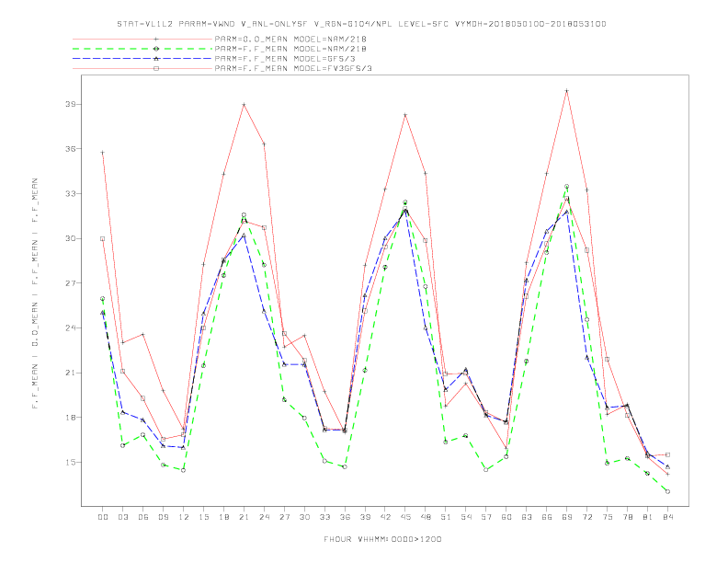The image size is (728, 563).
Task: Click the O.O_MEAN plus marker at hour 21 peak
Action: coord(244,105)
